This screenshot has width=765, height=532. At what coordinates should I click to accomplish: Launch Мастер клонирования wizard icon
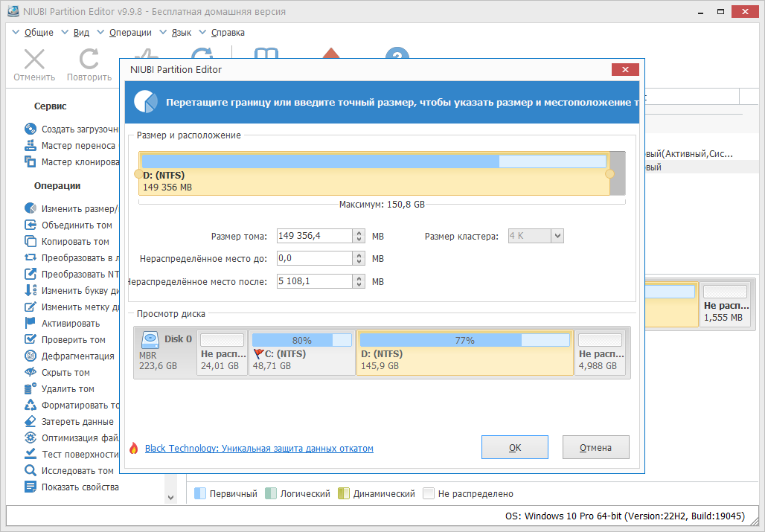[x=31, y=161]
